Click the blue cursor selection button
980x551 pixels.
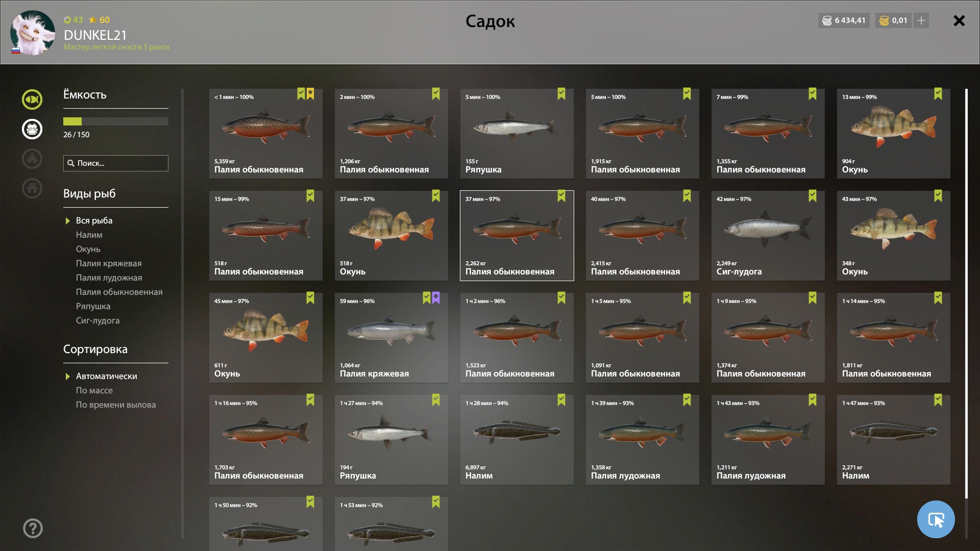[x=936, y=519]
